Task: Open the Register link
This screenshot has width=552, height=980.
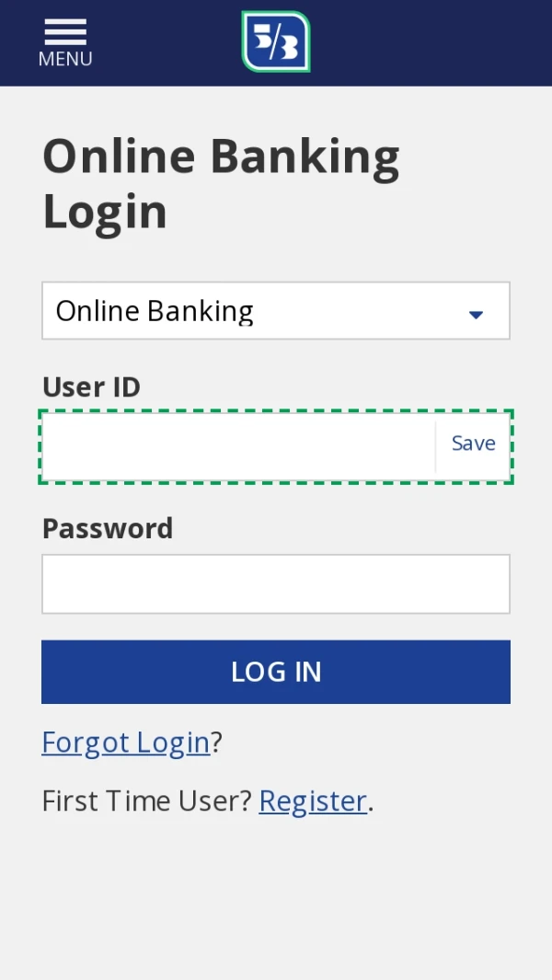Action: (x=313, y=801)
